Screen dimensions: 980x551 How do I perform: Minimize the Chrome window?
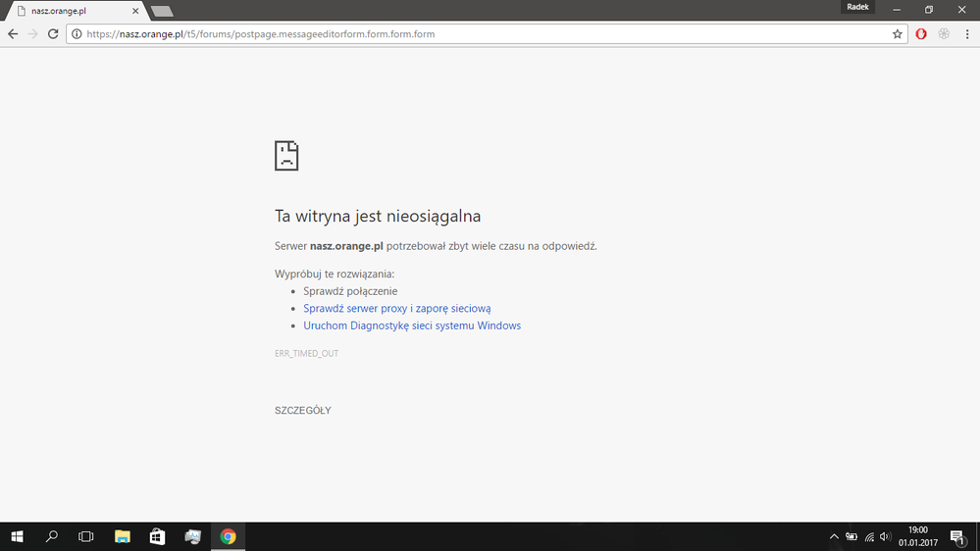click(897, 10)
